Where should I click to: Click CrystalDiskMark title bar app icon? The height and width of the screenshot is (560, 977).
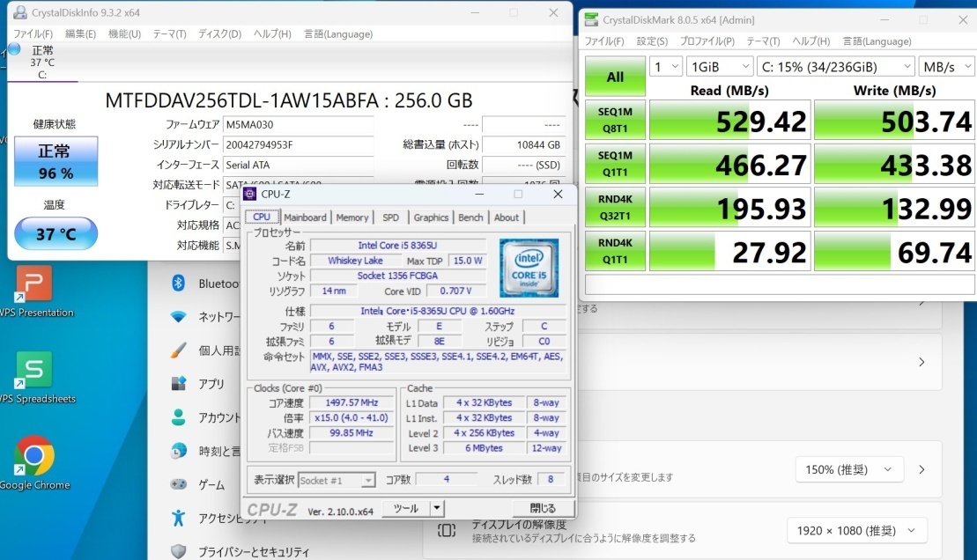tap(590, 20)
